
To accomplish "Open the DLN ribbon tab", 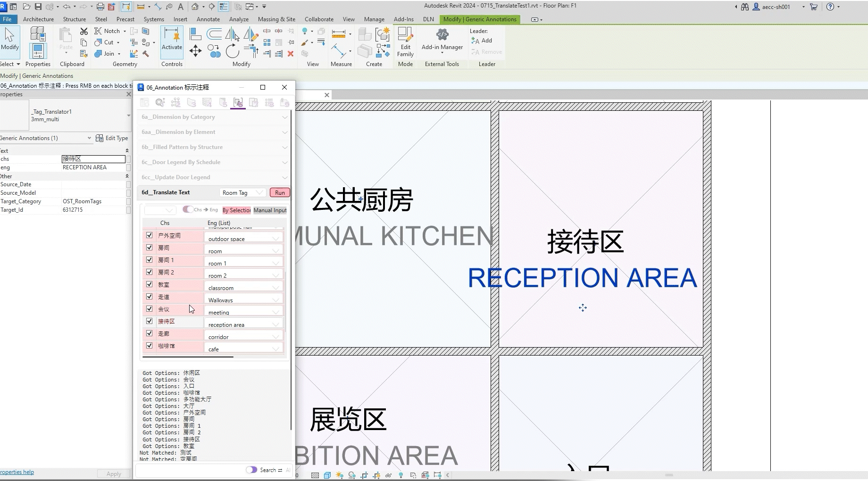I will click(428, 19).
